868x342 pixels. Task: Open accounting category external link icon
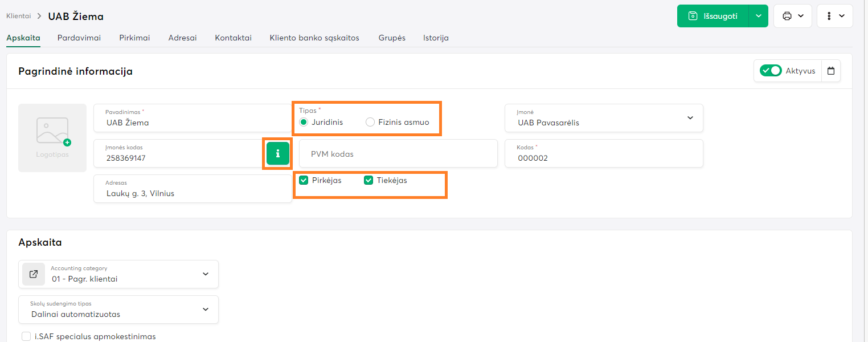[34, 274]
